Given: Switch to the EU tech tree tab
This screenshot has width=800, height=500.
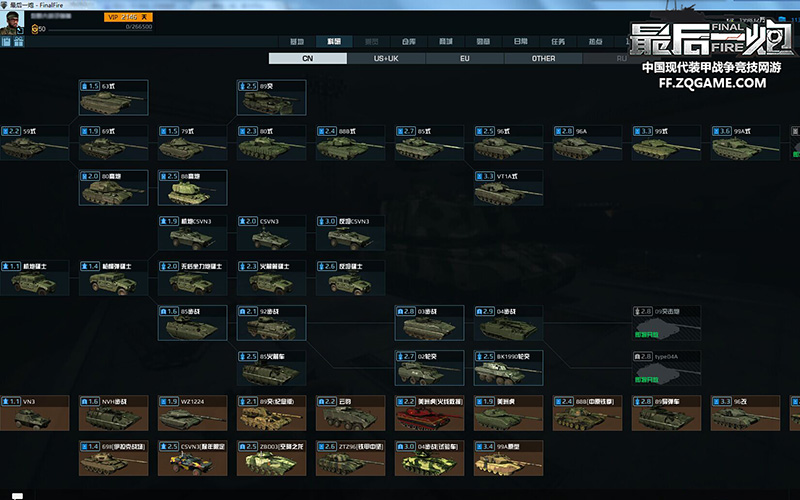Looking at the screenshot, I should [x=465, y=59].
